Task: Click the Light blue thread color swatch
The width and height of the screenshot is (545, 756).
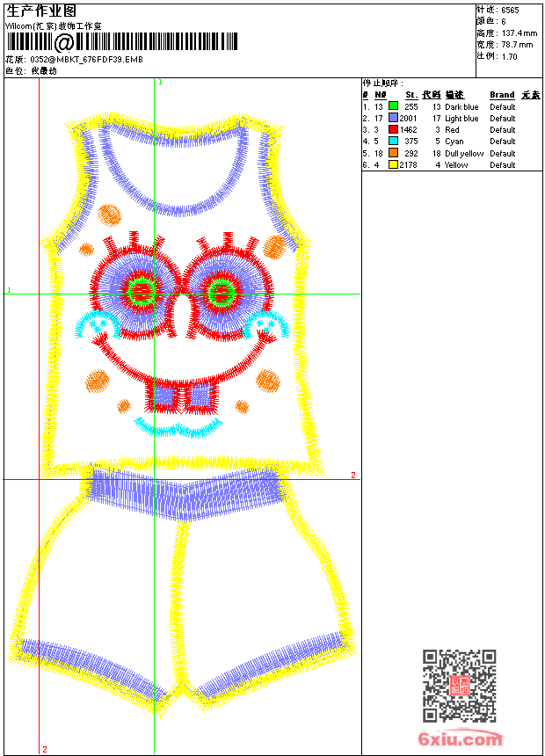Action: point(393,118)
